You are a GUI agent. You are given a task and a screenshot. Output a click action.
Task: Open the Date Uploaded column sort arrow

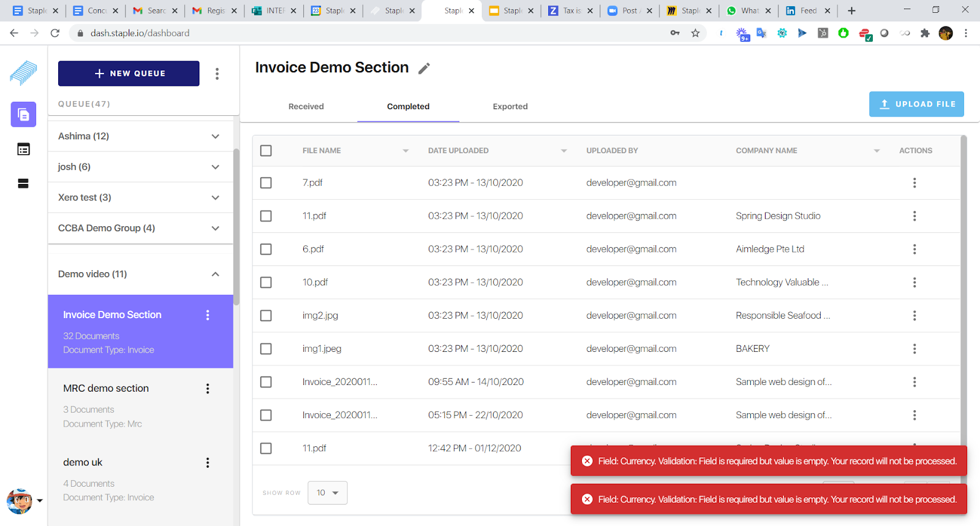point(563,151)
